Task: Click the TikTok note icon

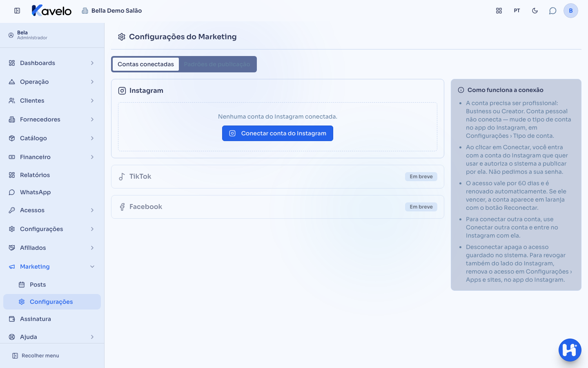Action: tap(122, 177)
